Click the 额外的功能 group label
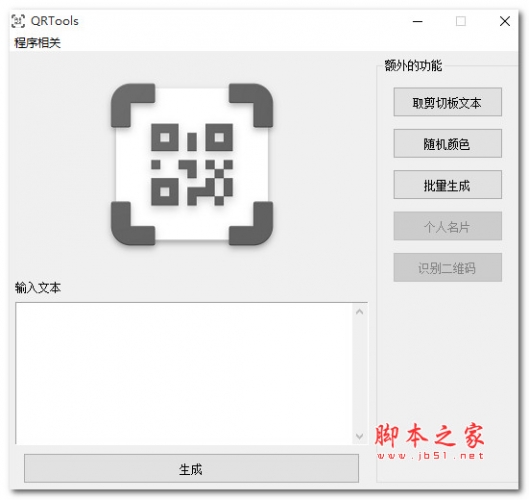The image size is (529, 500). [x=413, y=65]
